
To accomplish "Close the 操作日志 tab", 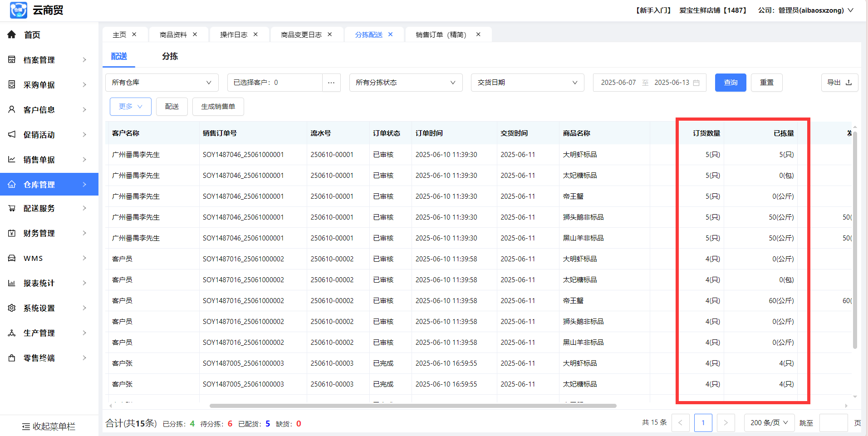I will coord(255,34).
